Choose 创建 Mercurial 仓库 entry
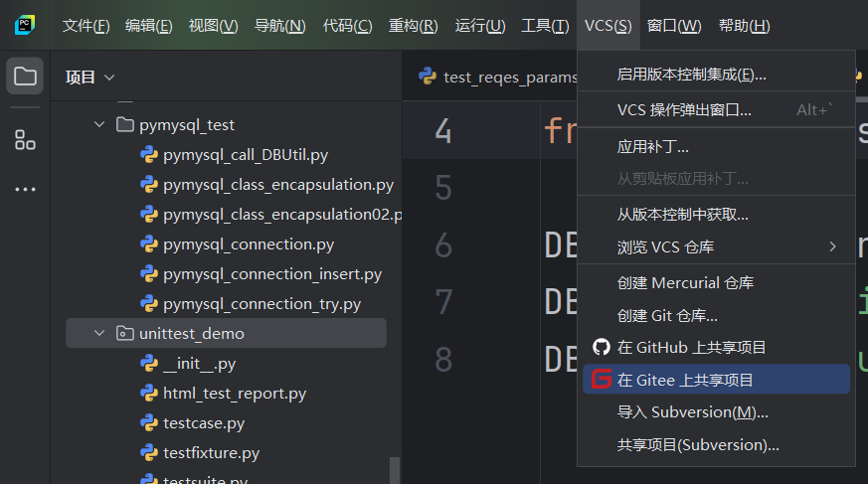Image resolution: width=868 pixels, height=484 pixels. click(x=716, y=283)
